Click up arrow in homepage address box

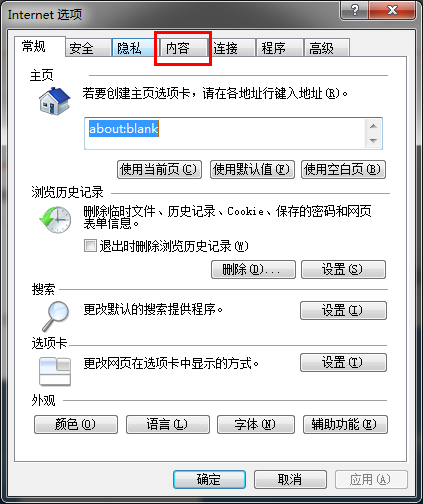[373, 126]
